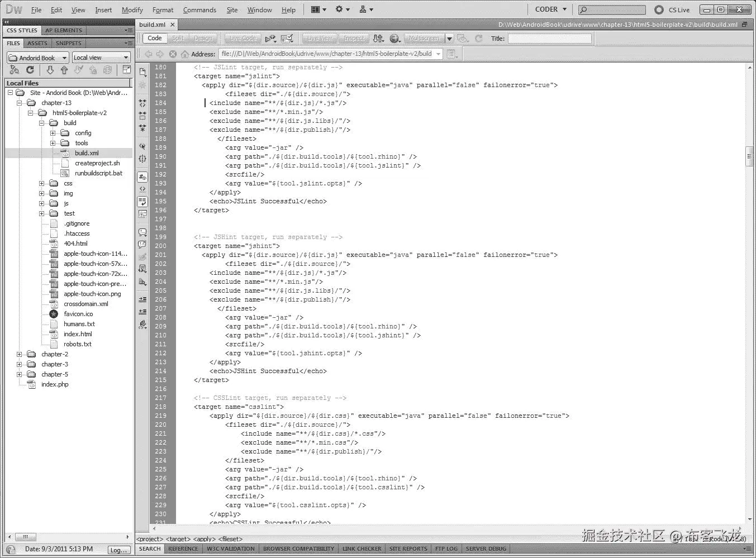Select the target tag in tag selector

pos(178,539)
